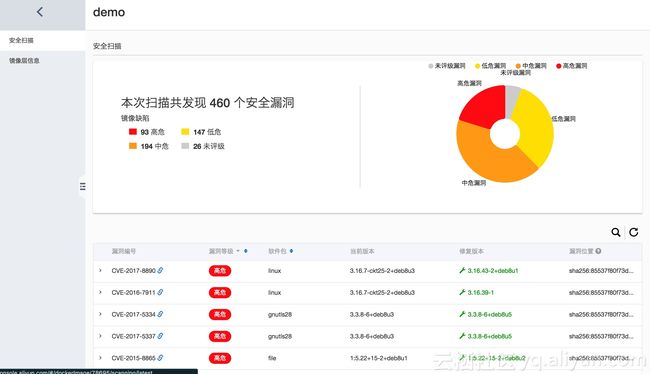Click the CVE-2015-8865 identifier
This screenshot has height=374, width=650.
pos(133,358)
